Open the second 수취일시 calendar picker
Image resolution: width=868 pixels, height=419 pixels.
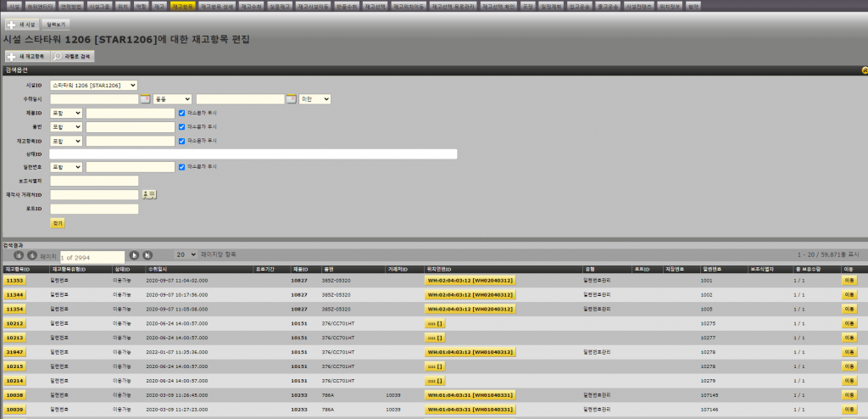[x=290, y=99]
